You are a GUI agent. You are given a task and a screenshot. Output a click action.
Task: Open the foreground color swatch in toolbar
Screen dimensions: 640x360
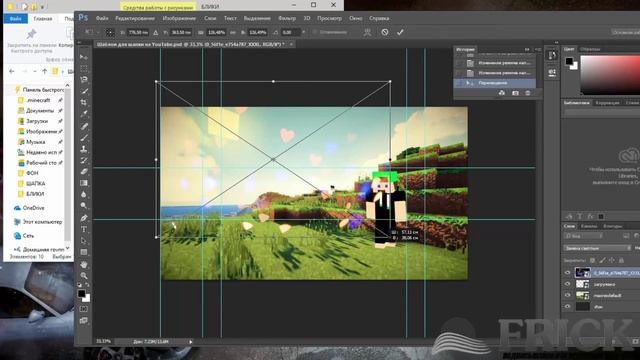(82, 293)
